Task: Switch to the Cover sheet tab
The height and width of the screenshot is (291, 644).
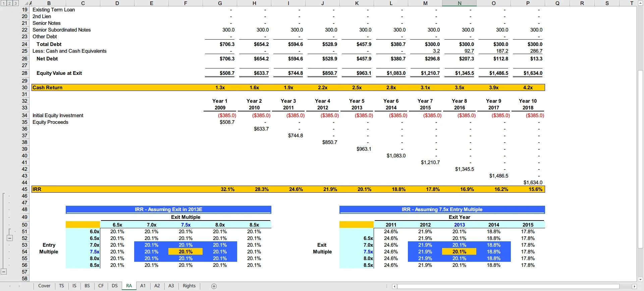Action: (x=44, y=286)
